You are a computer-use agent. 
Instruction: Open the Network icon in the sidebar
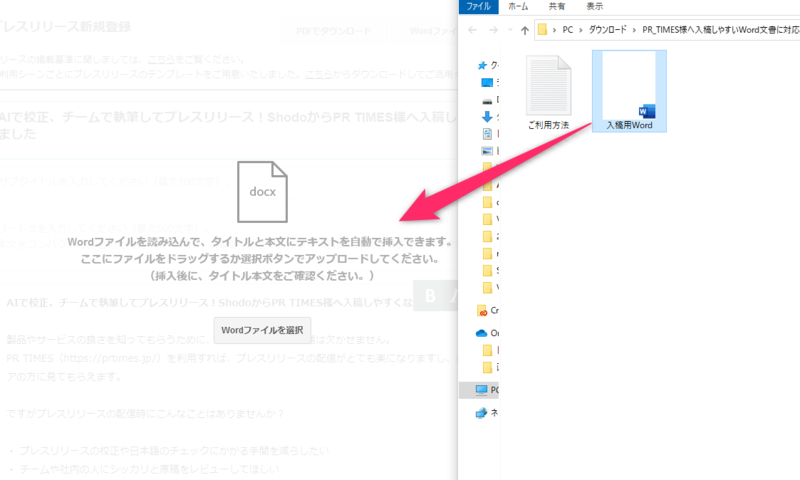pyautogui.click(x=481, y=413)
